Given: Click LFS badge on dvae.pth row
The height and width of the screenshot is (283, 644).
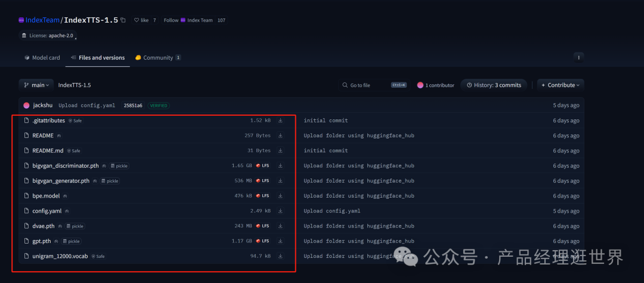Looking at the screenshot, I should [x=262, y=226].
